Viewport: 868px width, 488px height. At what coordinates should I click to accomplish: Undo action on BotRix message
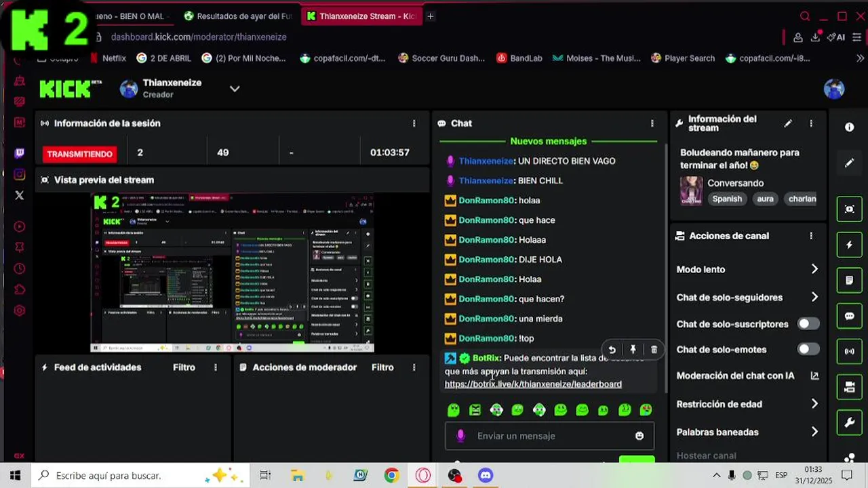click(x=612, y=350)
